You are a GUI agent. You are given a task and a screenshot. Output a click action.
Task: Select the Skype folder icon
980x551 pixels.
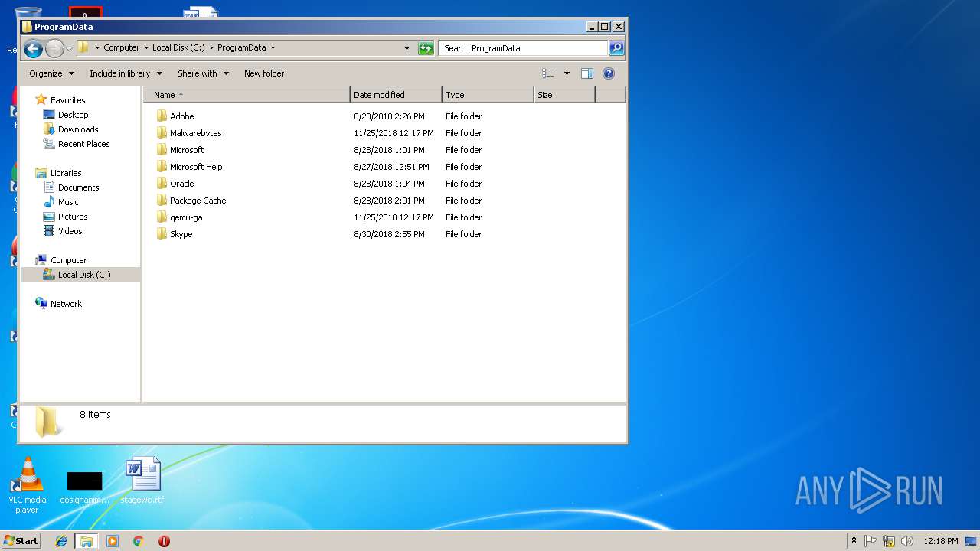coord(162,233)
